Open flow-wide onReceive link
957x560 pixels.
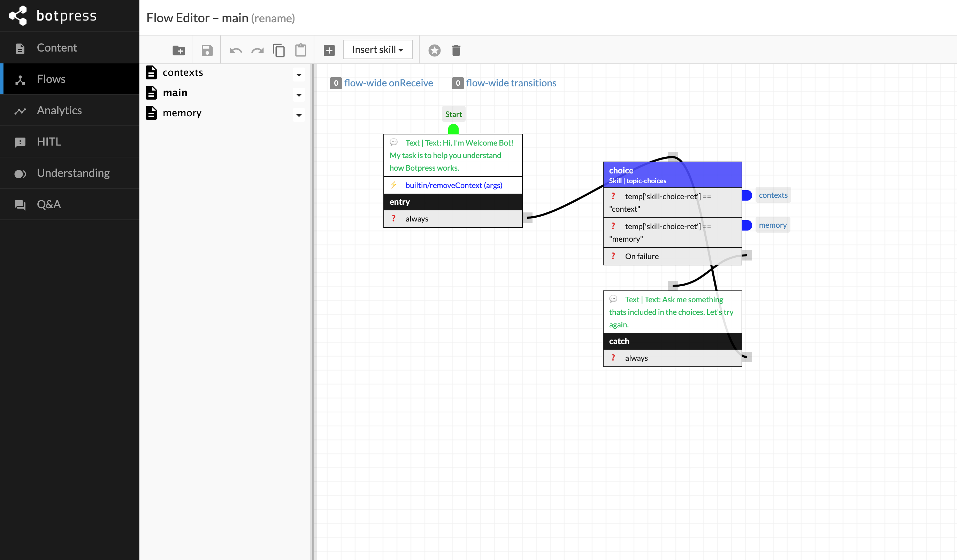[389, 83]
